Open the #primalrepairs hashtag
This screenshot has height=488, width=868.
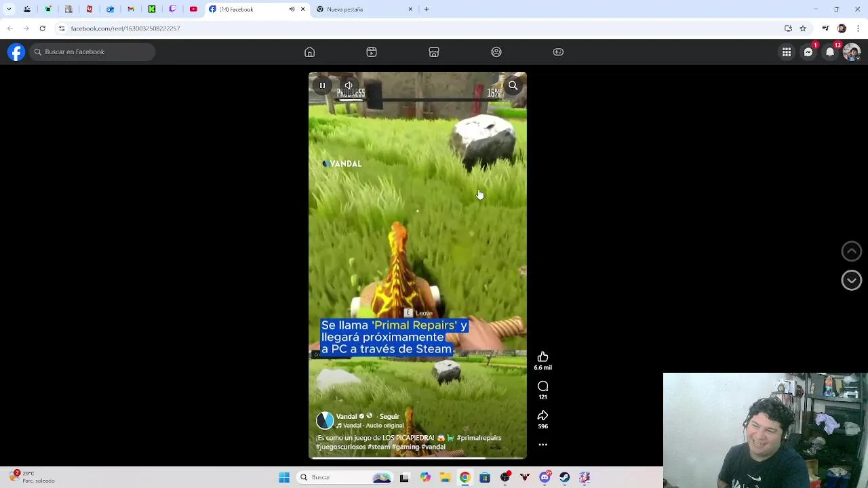tap(479, 438)
